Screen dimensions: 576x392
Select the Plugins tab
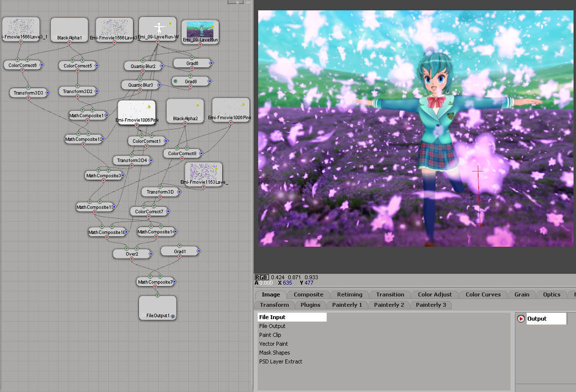[x=310, y=305]
